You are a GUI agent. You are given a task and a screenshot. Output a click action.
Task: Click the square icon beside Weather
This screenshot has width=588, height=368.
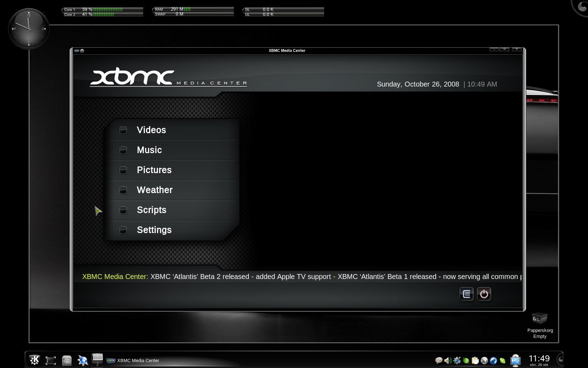click(123, 190)
